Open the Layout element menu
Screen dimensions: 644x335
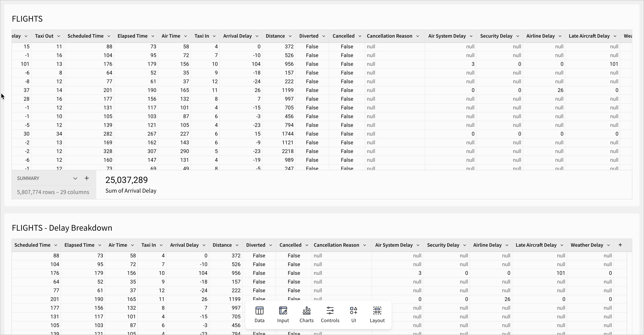[x=377, y=314]
